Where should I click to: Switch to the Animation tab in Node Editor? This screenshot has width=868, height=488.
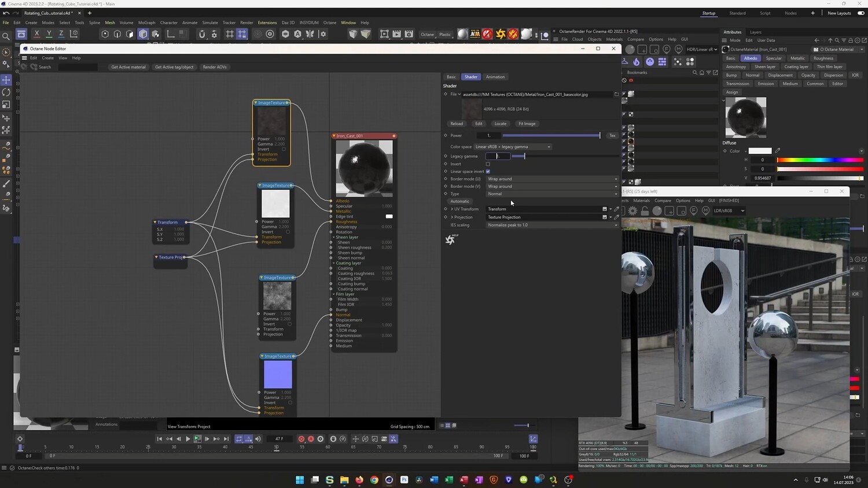point(495,77)
